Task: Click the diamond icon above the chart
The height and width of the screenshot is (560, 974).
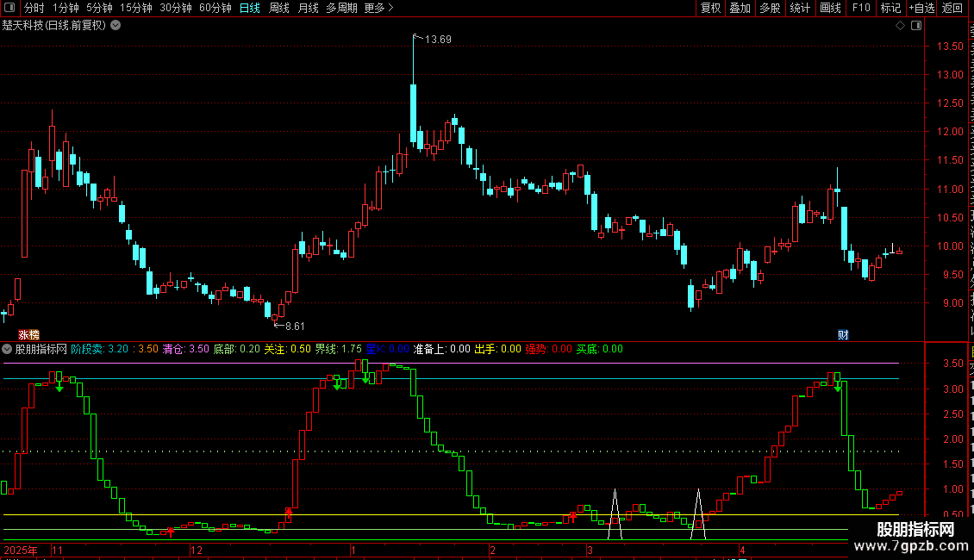Action: (x=900, y=26)
